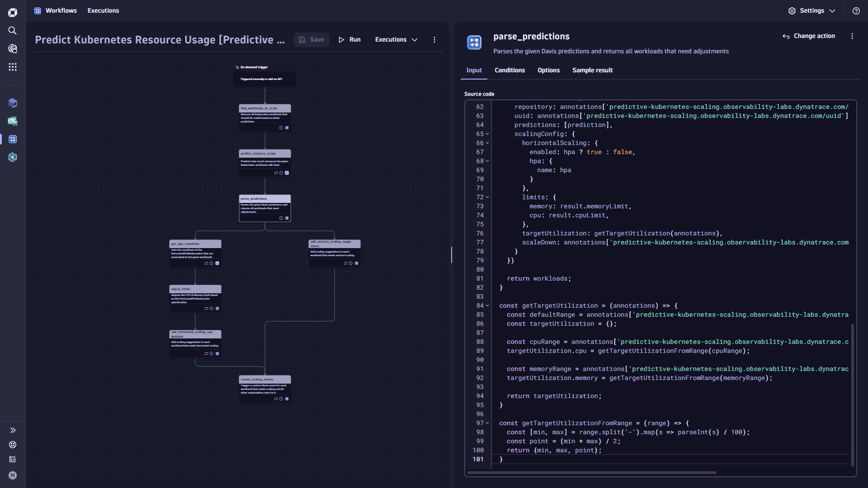Click the 'return workloads;' code line

(x=539, y=279)
